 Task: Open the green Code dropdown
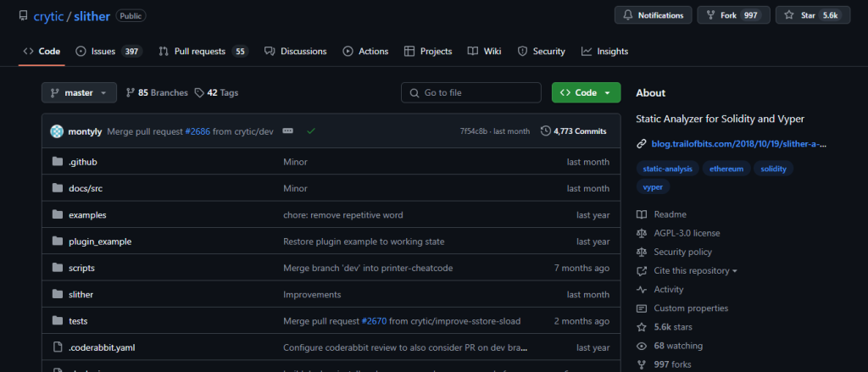coord(587,92)
